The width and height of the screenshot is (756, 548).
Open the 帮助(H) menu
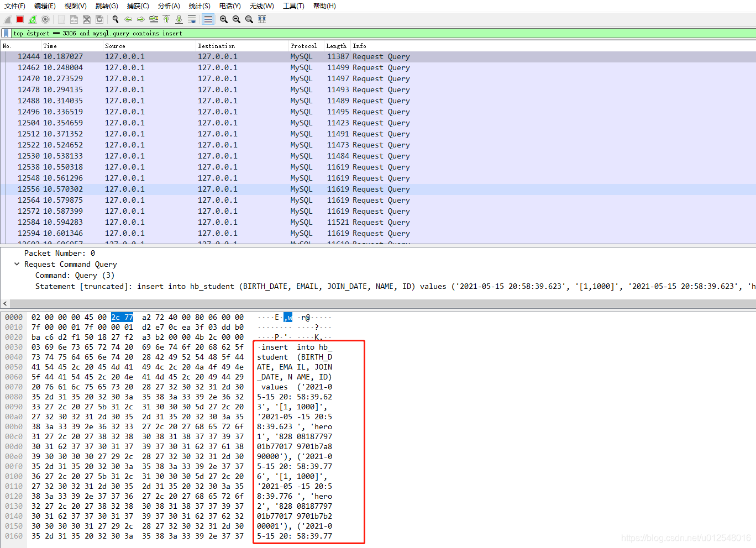pyautogui.click(x=324, y=6)
